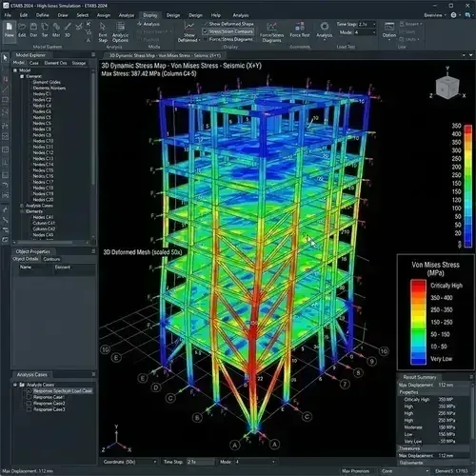Select the pointer tool in left toolbar
Screen dimensions: 476x476
tap(5, 58)
